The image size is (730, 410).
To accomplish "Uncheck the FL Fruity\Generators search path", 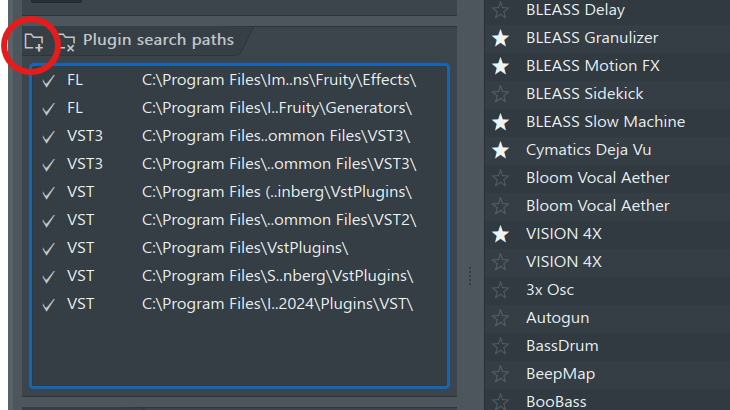I will pos(48,109).
